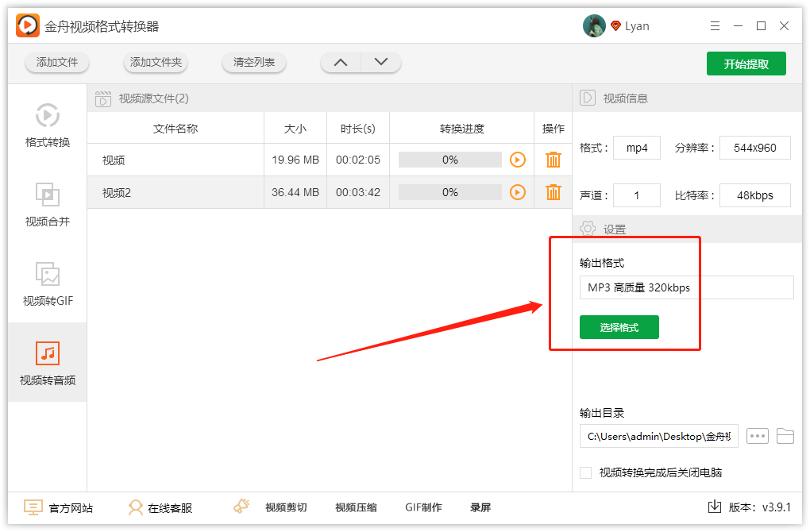Open the 录屏 tool link
This screenshot has height=532, width=810.
pyautogui.click(x=480, y=507)
